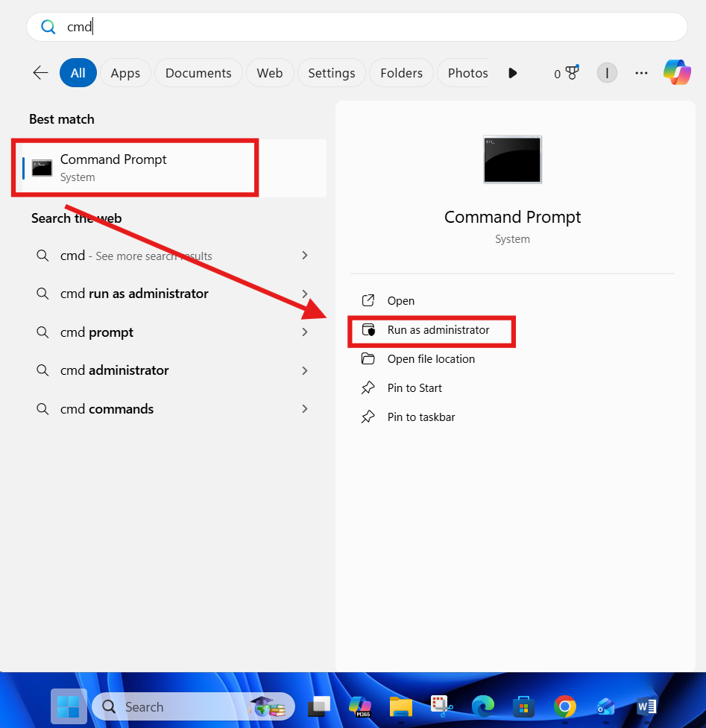Viewport: 706px width, 728px height.
Task: Click the Windows Start button
Action: coord(69,706)
